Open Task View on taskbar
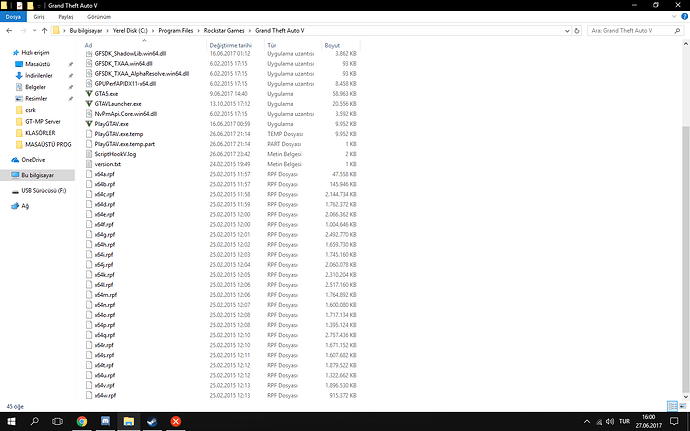The height and width of the screenshot is (431, 690). (x=58, y=421)
